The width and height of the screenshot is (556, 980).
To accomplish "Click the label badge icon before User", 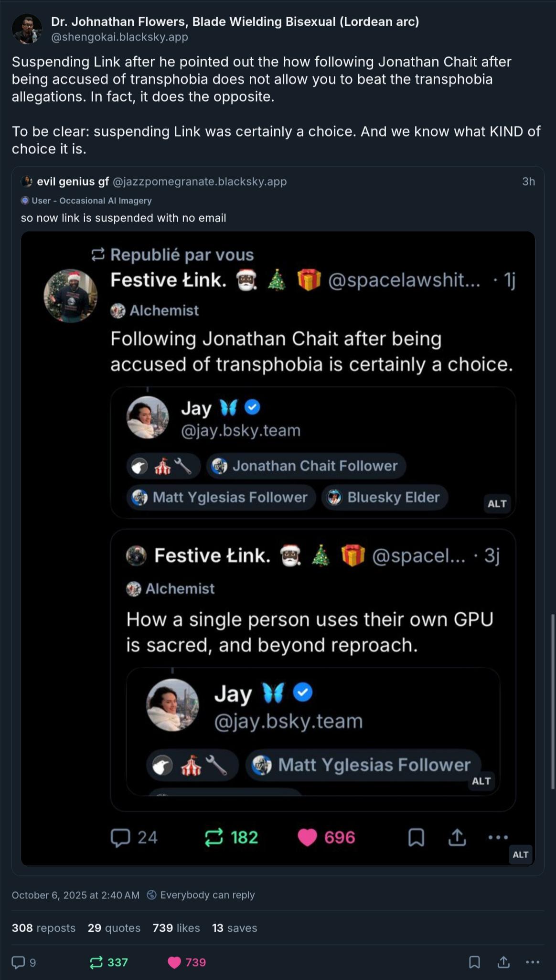I will click(x=25, y=201).
